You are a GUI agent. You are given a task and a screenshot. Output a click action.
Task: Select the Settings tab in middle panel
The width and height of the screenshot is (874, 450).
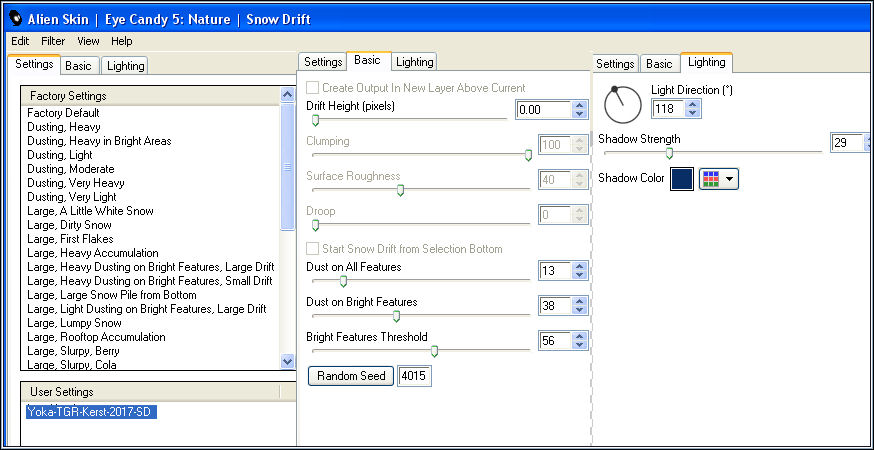[323, 62]
